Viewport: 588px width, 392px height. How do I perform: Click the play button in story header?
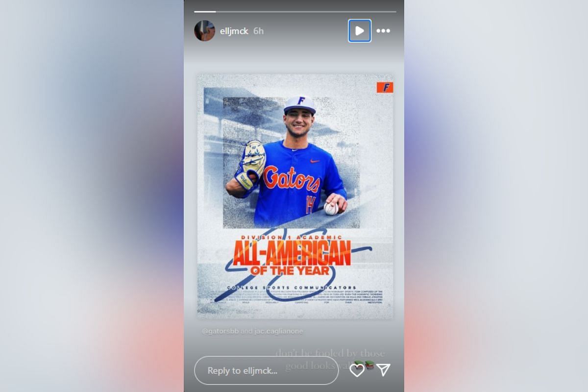click(x=360, y=31)
